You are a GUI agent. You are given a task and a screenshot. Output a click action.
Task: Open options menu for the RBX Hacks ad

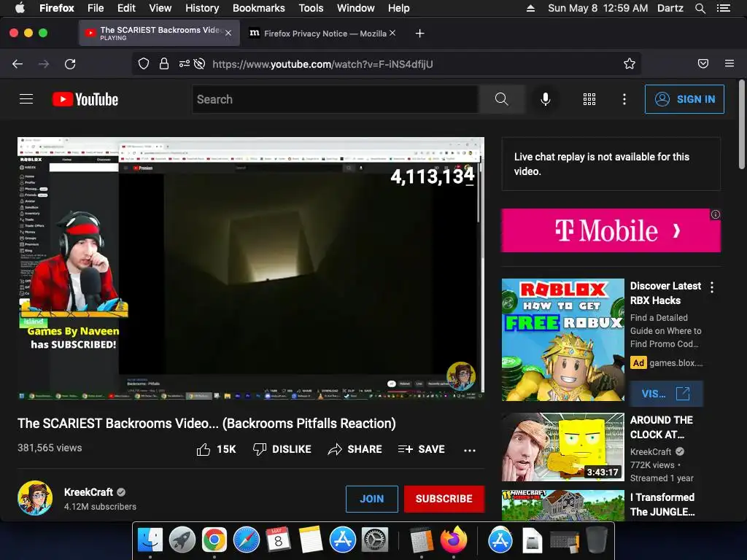pyautogui.click(x=712, y=287)
